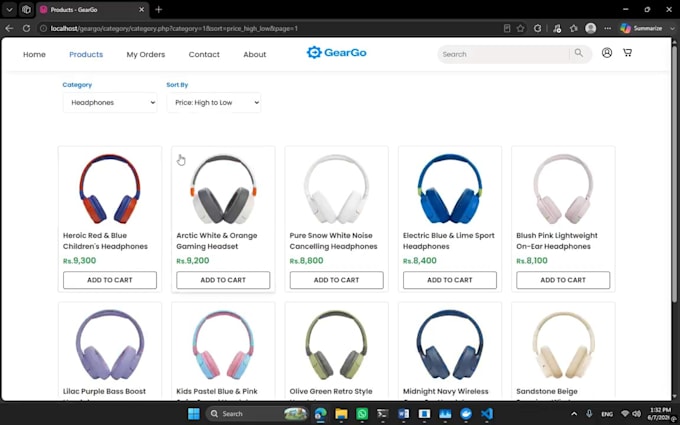Image resolution: width=680 pixels, height=425 pixels.
Task: Open the Olive Green Retro Style headphones image
Action: (337, 345)
